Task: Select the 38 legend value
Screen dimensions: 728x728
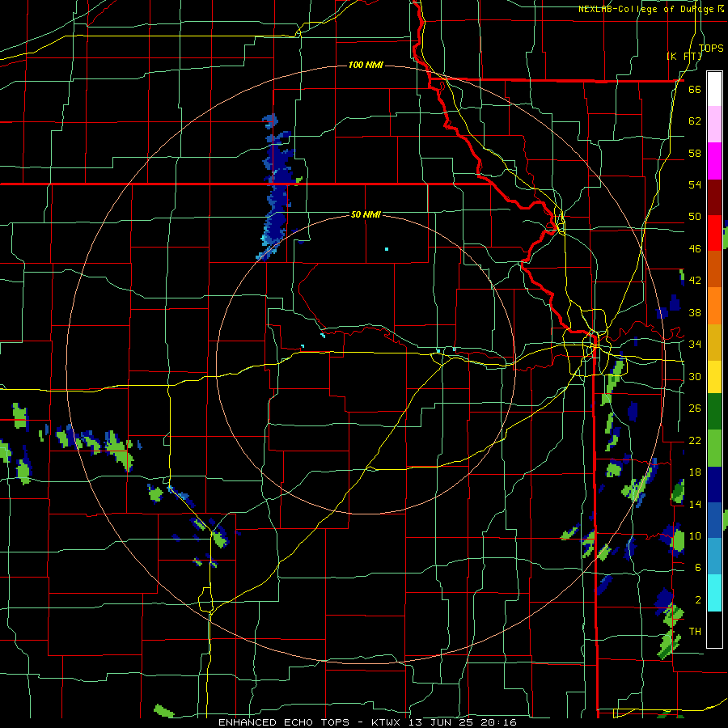Action: 695,313
